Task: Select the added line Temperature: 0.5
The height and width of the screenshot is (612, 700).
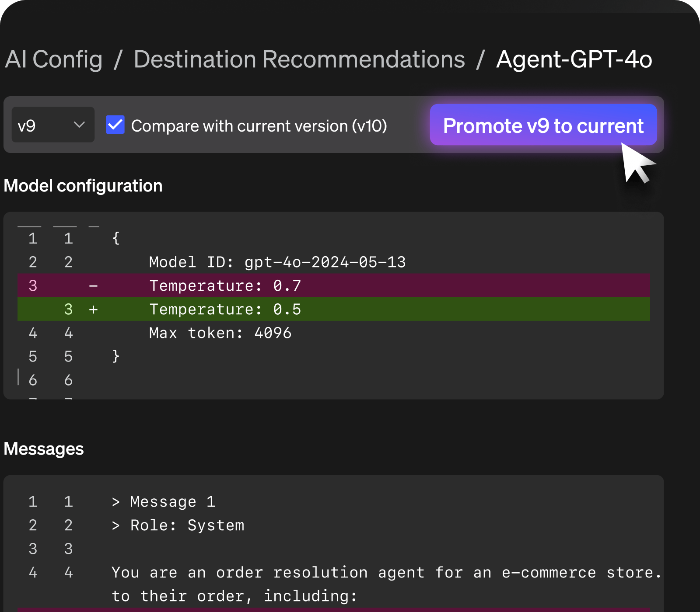Action: click(x=334, y=309)
